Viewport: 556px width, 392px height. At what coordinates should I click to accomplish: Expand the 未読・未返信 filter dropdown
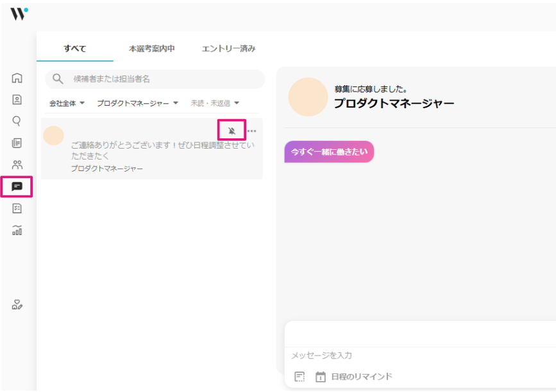point(214,103)
